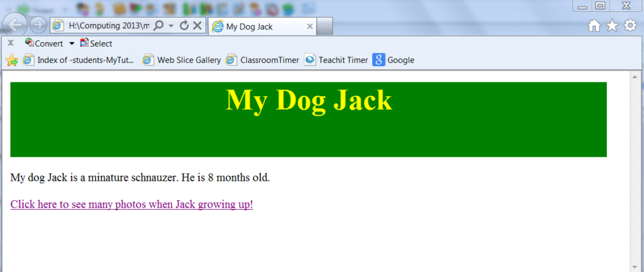Open a new blank tab

[324, 26]
